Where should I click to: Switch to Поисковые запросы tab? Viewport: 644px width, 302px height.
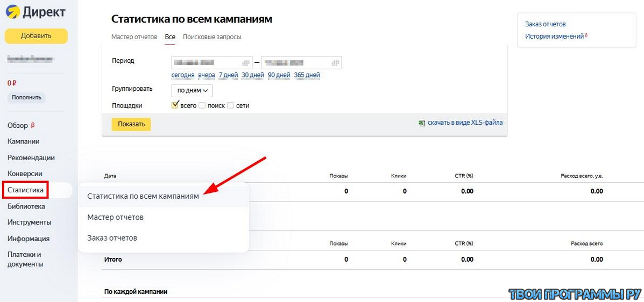click(x=212, y=37)
